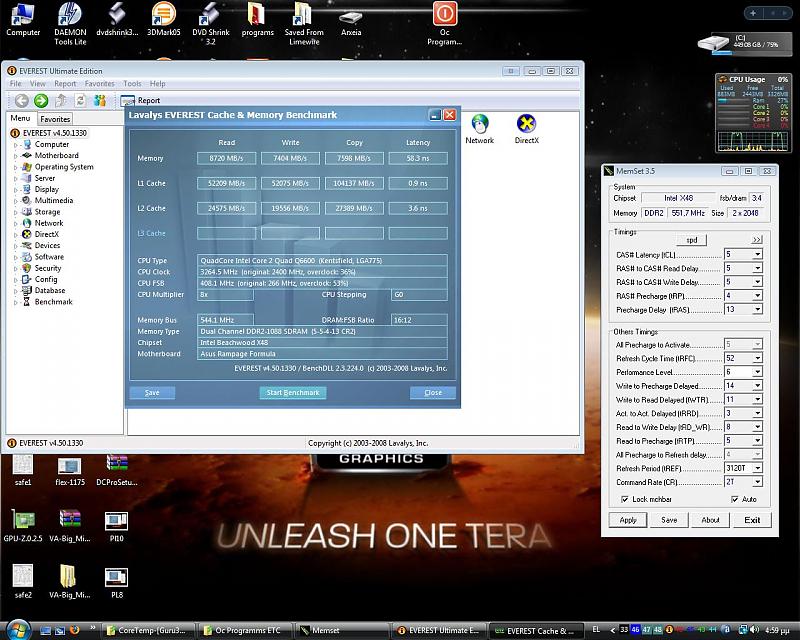
Task: Open the PL8 desktop icon
Action: pos(116,582)
